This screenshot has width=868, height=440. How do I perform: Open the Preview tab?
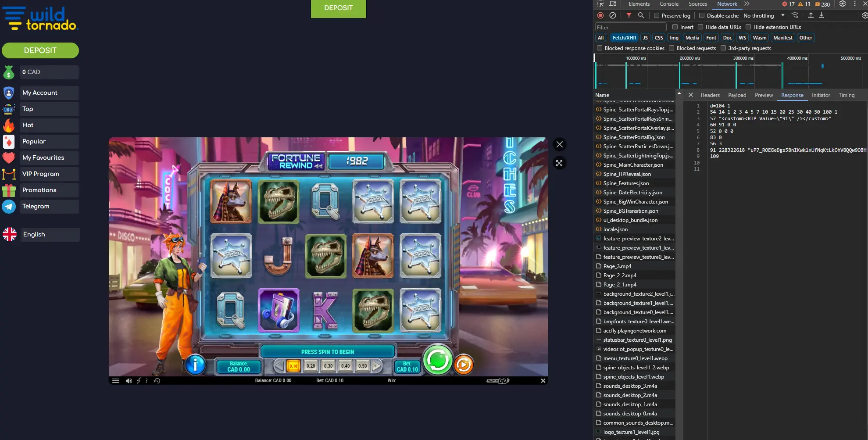[x=764, y=95]
